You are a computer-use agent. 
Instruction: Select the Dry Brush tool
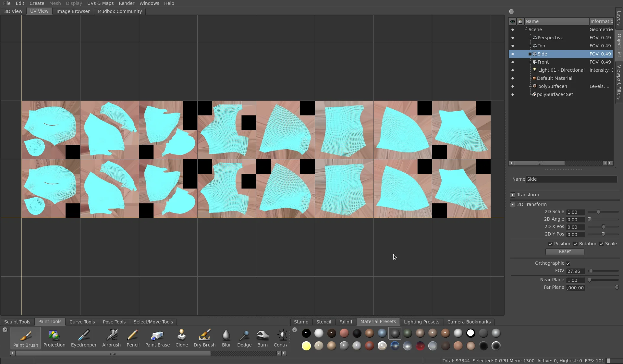point(204,338)
